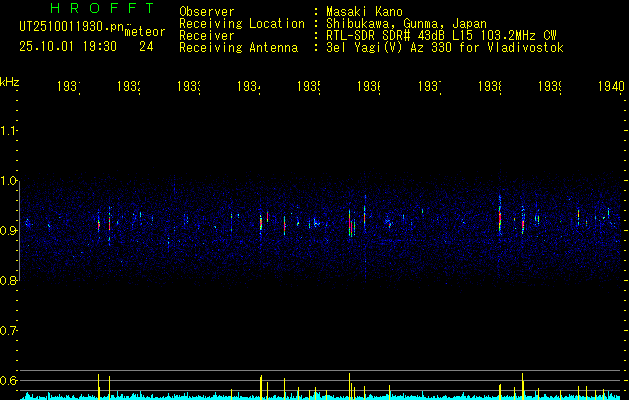Click the 0.6 frequency axis label
Viewport: 629px width, 400px height.
click(8, 380)
